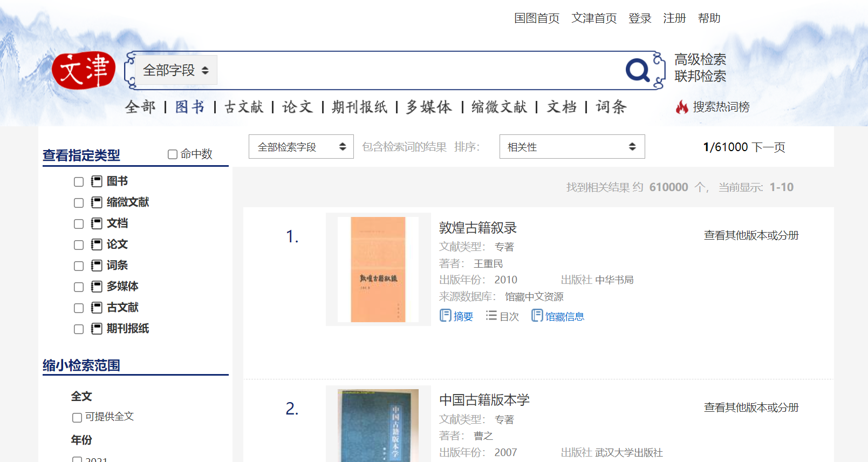Click the document icon next to 古文献
The image size is (868, 462).
coord(97,308)
